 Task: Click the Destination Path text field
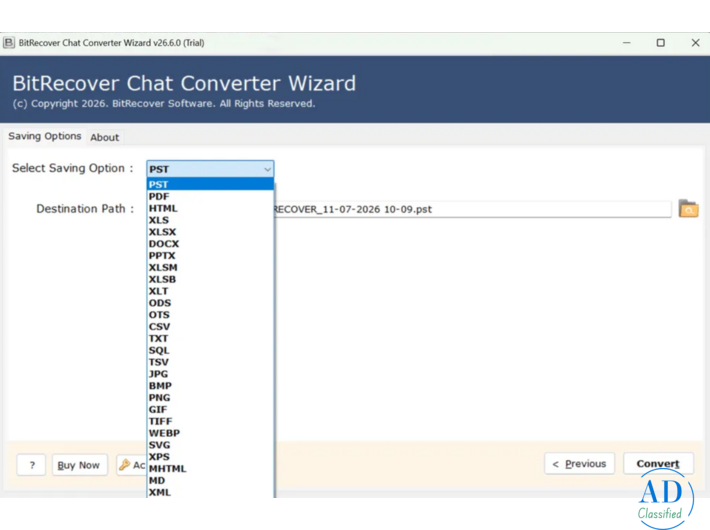pyautogui.click(x=472, y=209)
